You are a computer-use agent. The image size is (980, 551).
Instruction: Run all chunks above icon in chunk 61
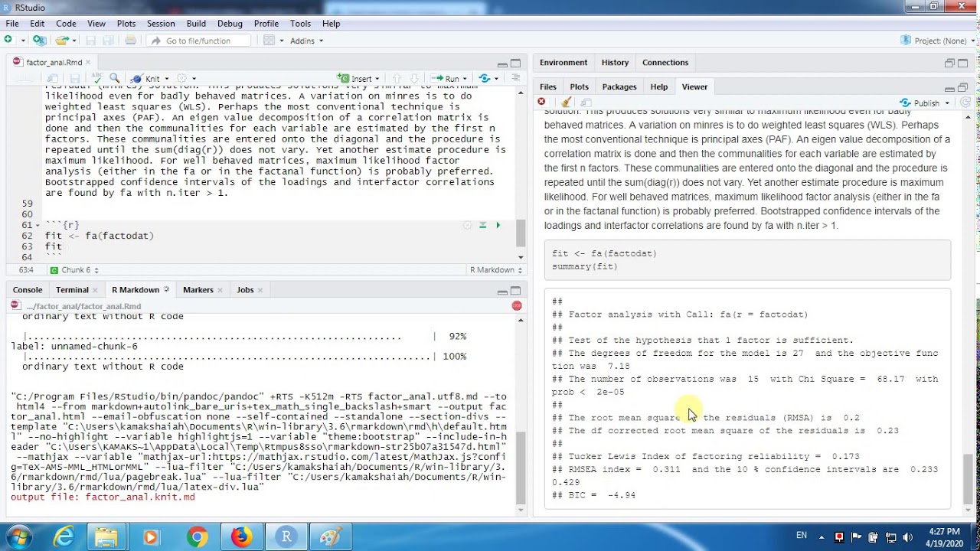tap(482, 225)
